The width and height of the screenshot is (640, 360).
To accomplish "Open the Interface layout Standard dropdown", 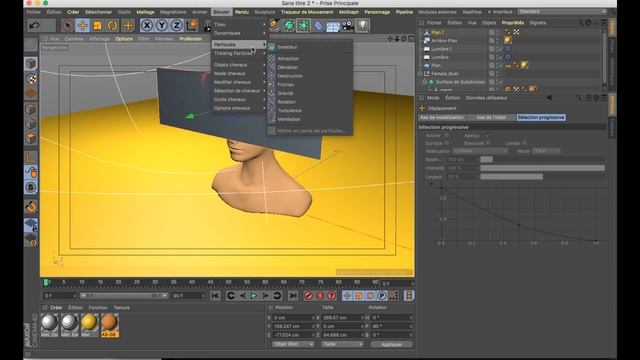I will pyautogui.click(x=562, y=12).
